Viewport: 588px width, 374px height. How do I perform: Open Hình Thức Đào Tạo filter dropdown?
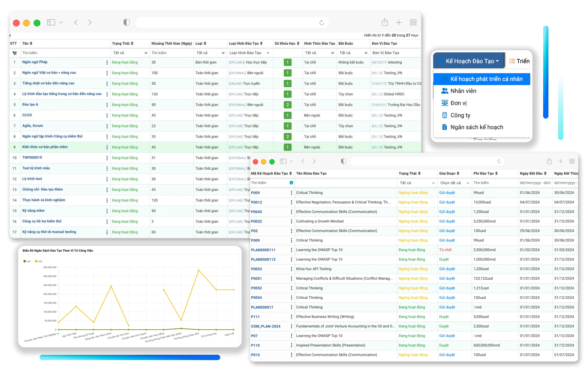(320, 53)
